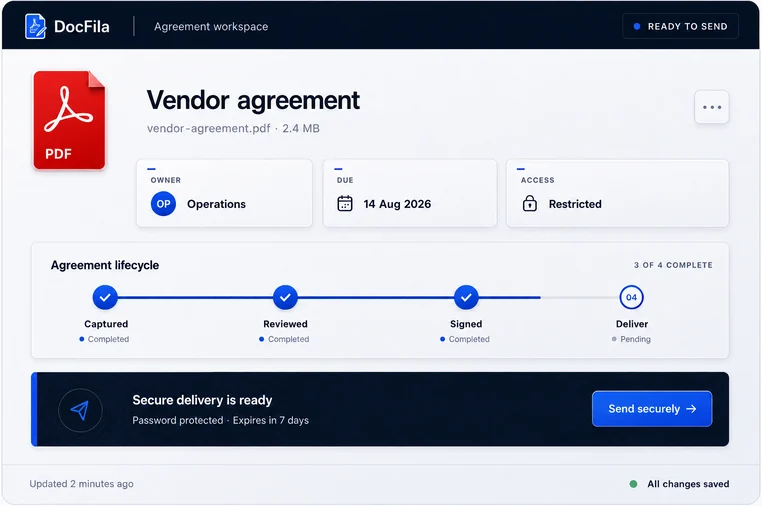Click the OWNER card label

pos(166,180)
